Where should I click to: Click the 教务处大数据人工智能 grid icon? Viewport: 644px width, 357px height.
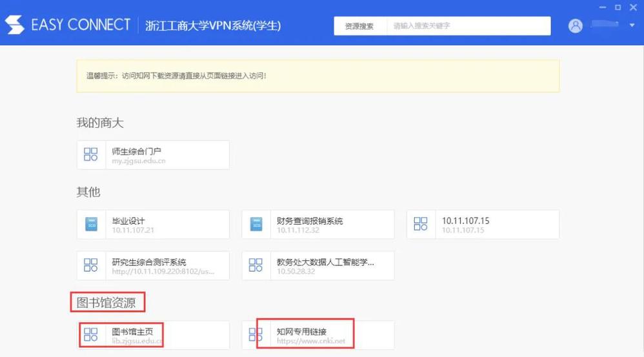coord(256,265)
